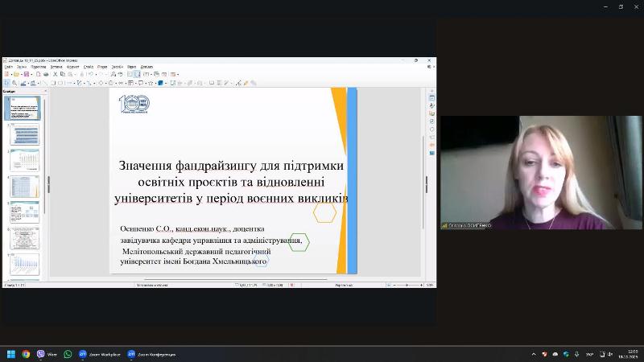Viewport: 644px width, 362px height.
Task: Open the Слайд menu
Action: pos(89,67)
